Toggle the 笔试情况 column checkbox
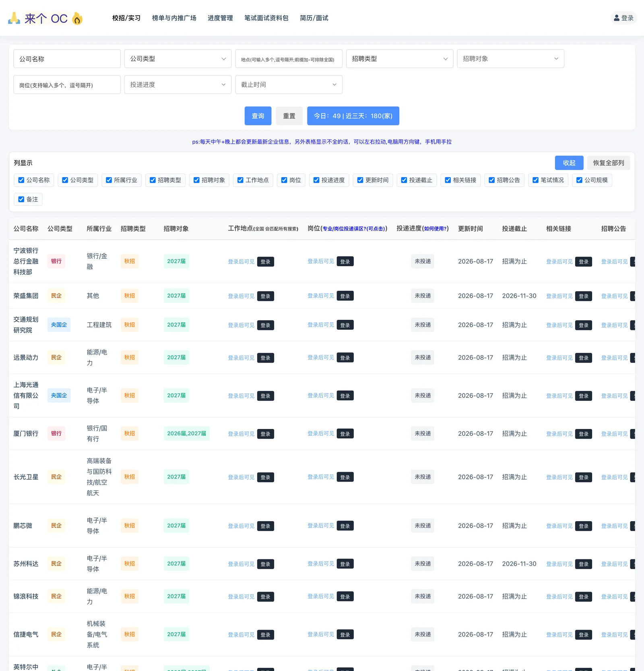The width and height of the screenshot is (644, 671). pyautogui.click(x=536, y=180)
